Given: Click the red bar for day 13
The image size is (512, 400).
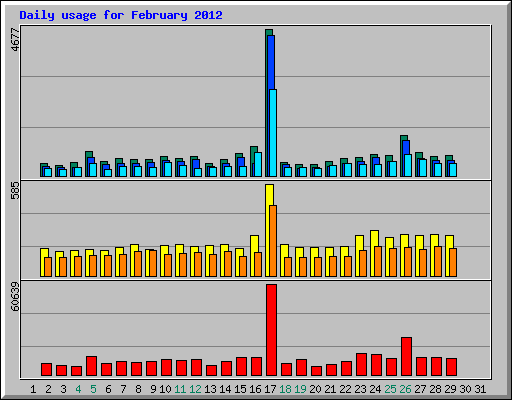Looking at the screenshot, I should point(211,371).
